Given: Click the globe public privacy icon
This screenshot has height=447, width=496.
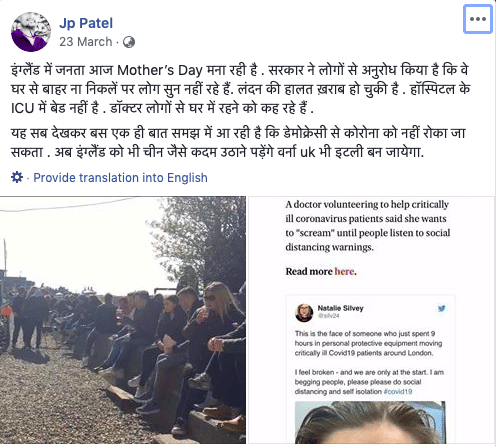Looking at the screenshot, I should 129,42.
